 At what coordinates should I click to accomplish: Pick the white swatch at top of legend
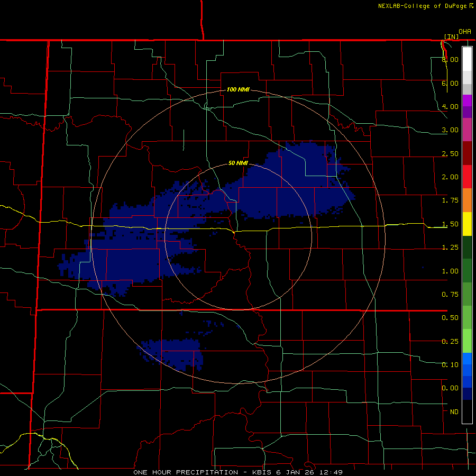467,59
